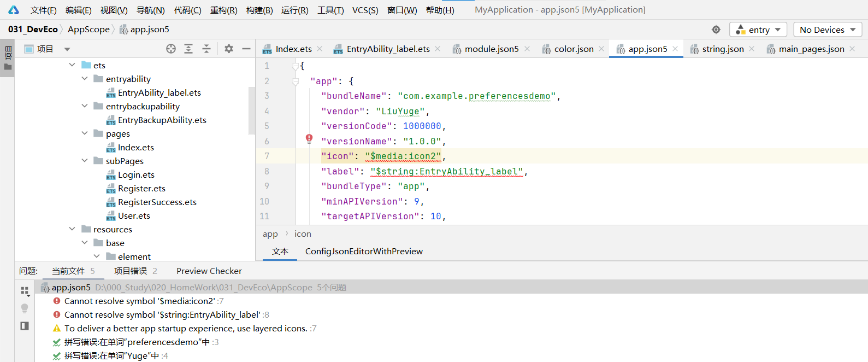Click the layered icons warning message

click(186, 329)
